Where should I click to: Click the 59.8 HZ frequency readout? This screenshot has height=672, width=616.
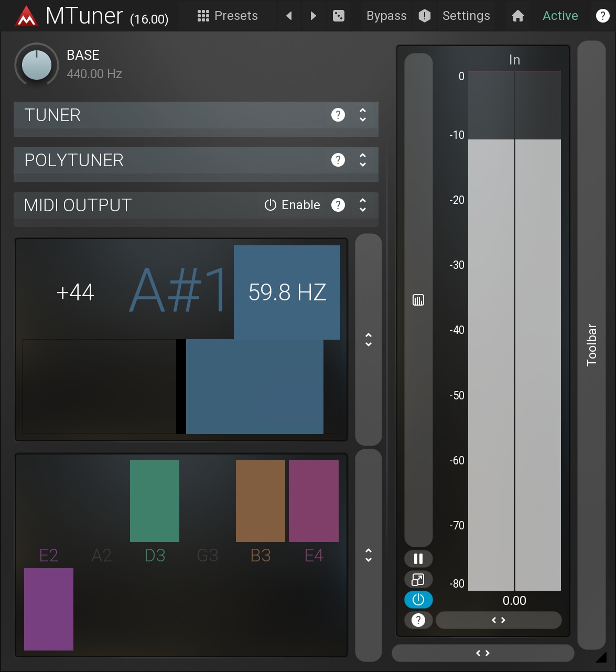pos(287,292)
